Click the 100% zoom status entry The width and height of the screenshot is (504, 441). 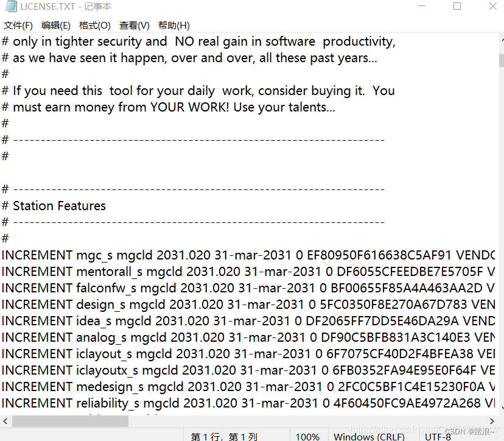(x=307, y=437)
